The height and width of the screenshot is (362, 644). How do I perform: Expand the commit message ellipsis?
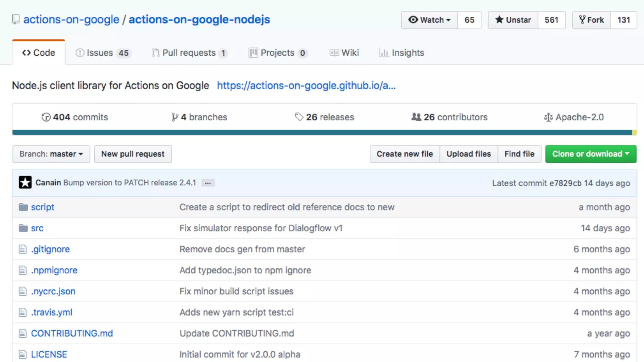[208, 183]
